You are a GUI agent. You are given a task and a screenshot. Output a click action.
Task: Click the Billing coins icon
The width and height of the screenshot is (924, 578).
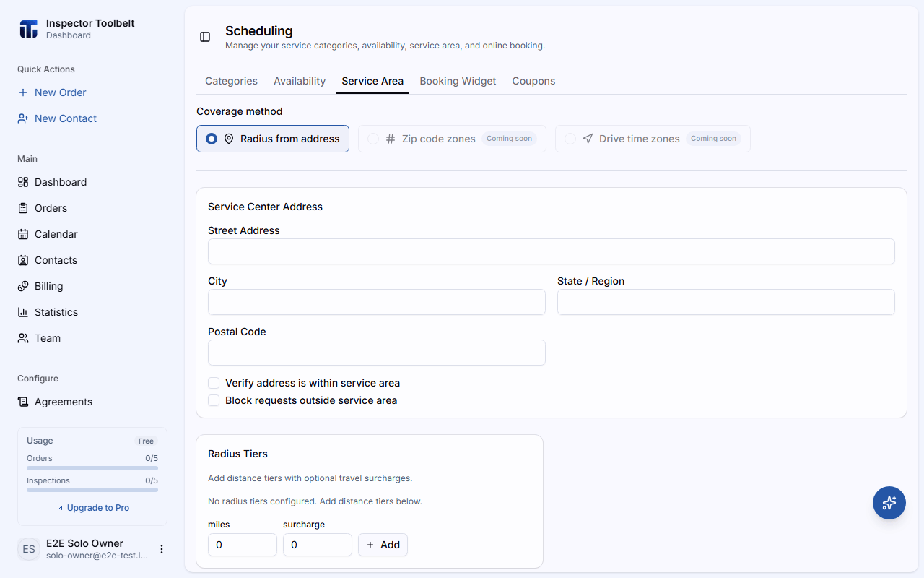click(x=23, y=286)
